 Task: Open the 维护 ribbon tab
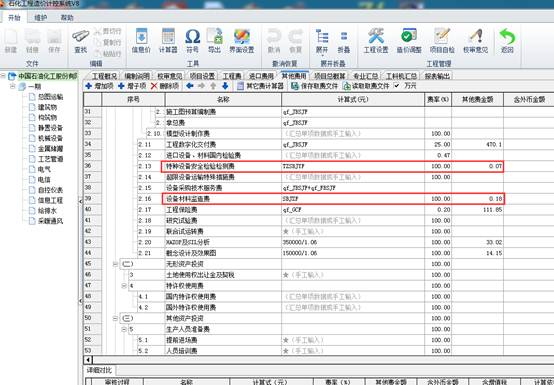[40, 17]
